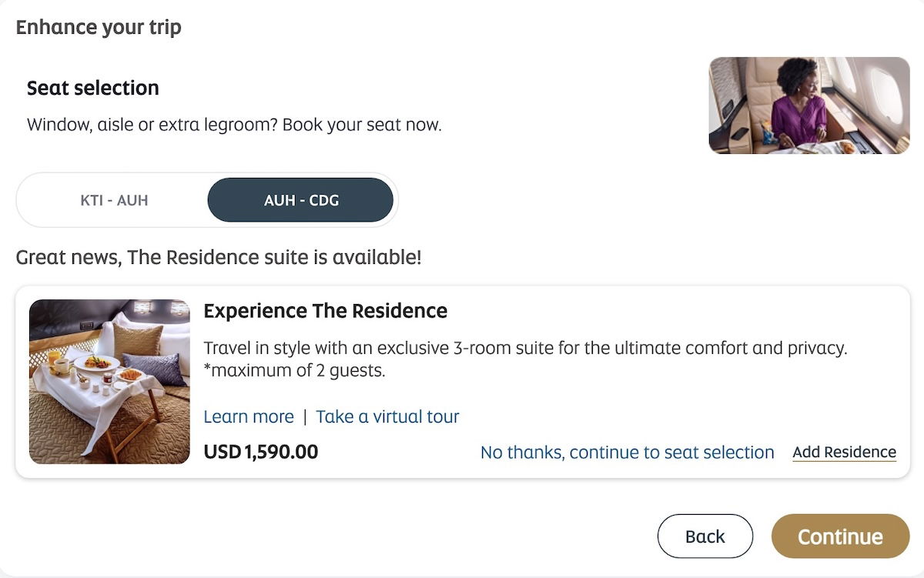Viewport: 924px width, 578px height.
Task: Click the Great news availability message
Action: tap(219, 257)
